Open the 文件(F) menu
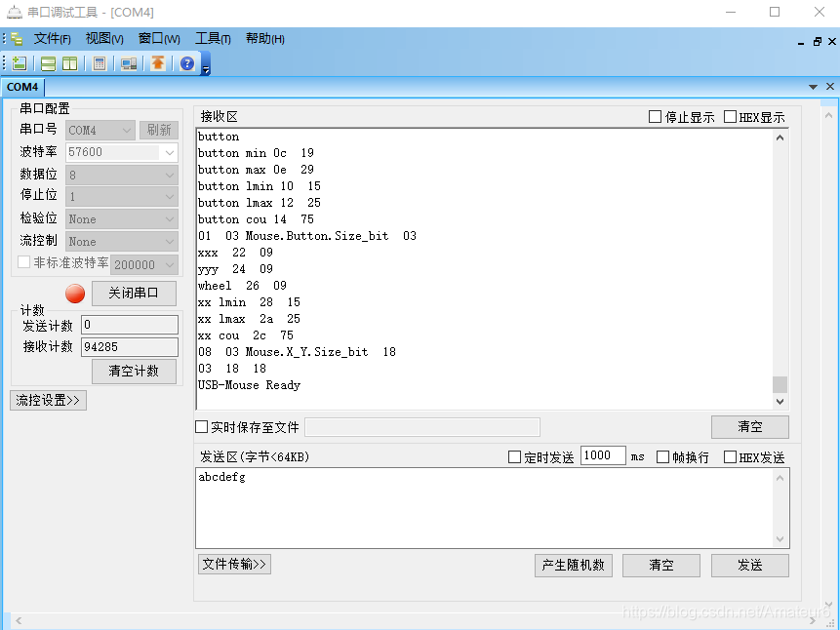The image size is (840, 630). point(52,39)
